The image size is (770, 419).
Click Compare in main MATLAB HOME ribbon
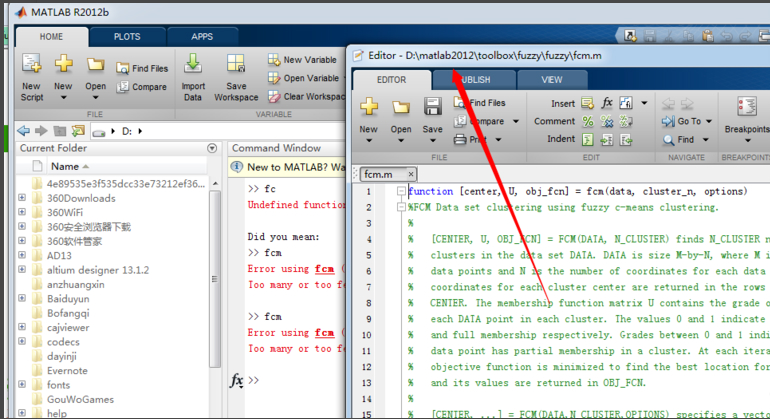coord(142,87)
